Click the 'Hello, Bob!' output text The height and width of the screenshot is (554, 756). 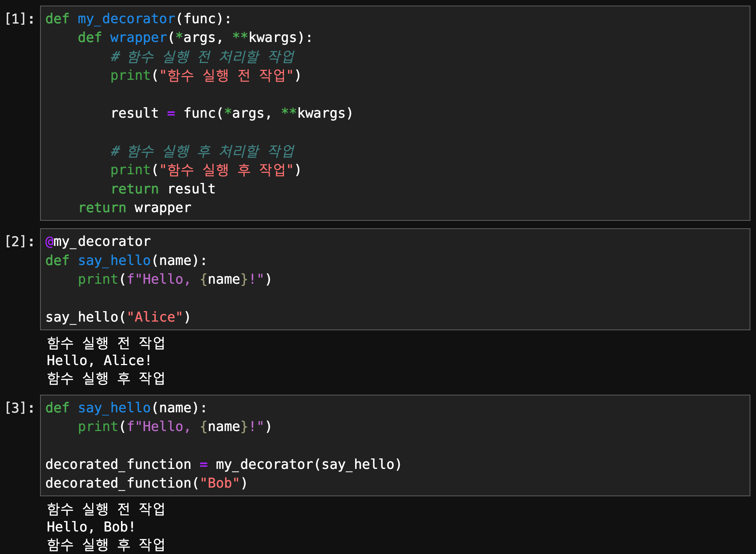pos(91,527)
